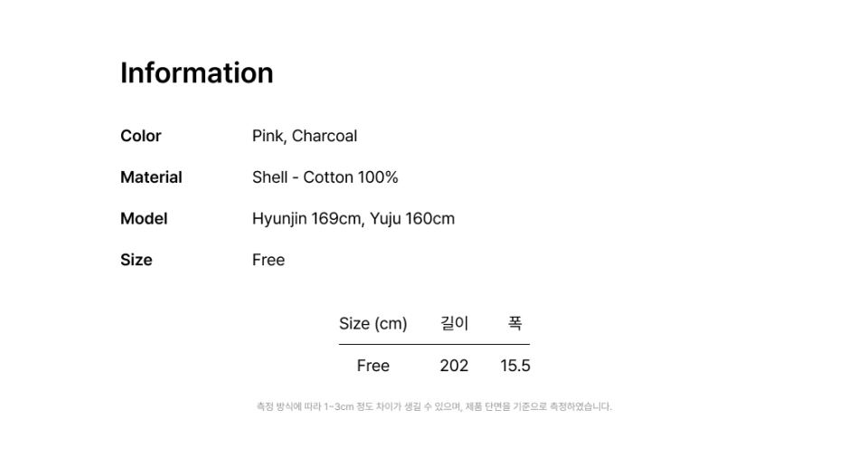Click the Free size value
Screen dimensions: 868x458
coord(269,260)
